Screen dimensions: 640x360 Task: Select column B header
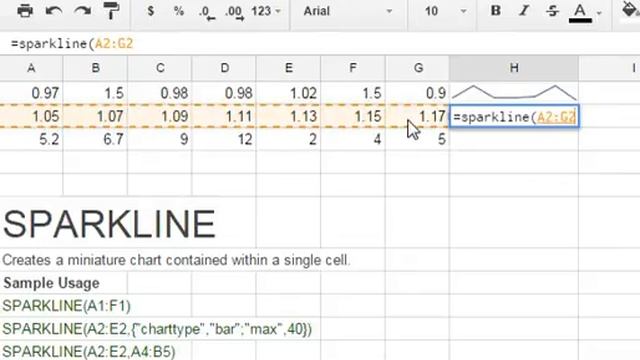[96, 68]
